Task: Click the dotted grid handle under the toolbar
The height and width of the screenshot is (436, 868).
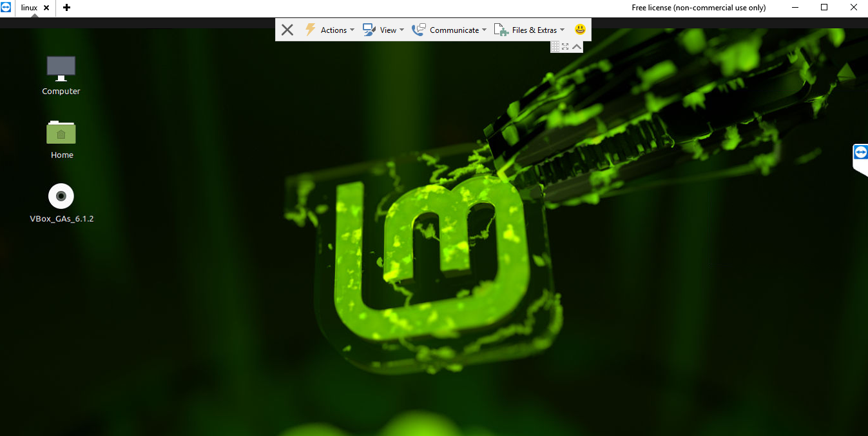Action: [x=555, y=46]
